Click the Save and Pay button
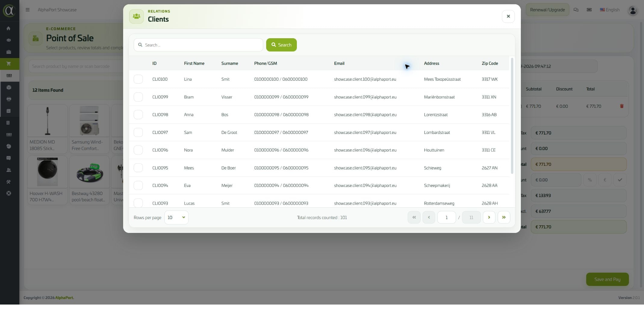644x325 pixels. 607,279
